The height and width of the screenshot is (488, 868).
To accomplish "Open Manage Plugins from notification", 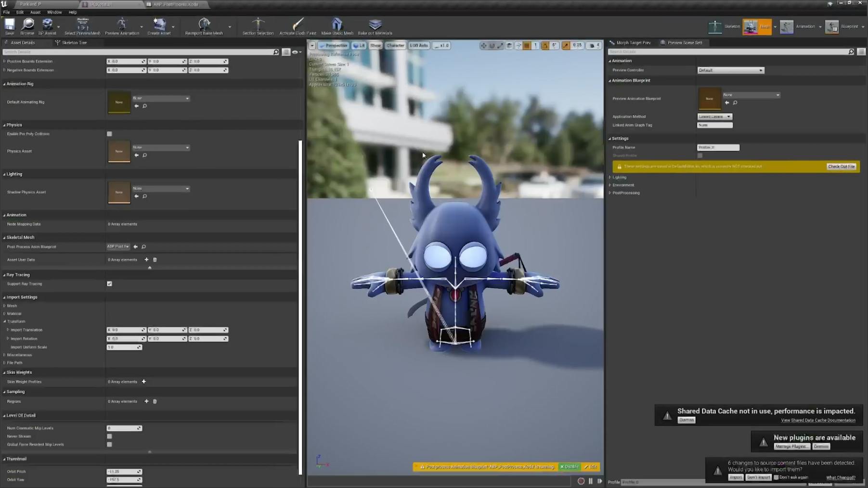I will pyautogui.click(x=791, y=446).
